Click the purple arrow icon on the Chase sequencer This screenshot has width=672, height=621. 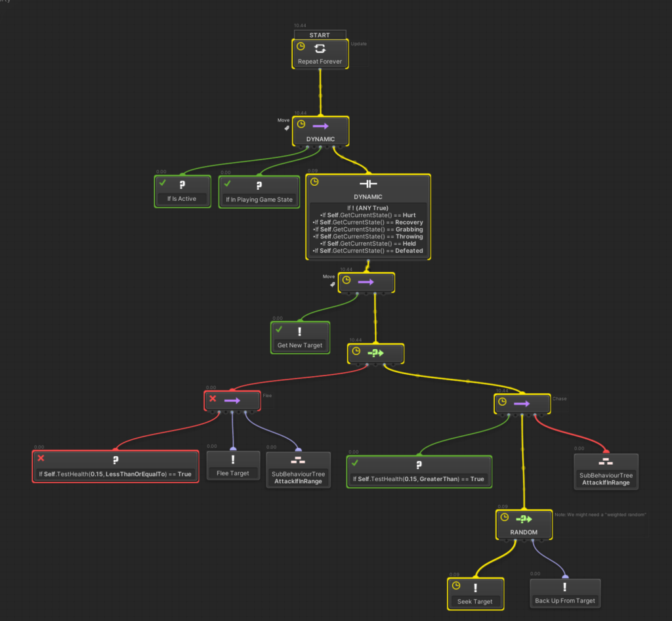[522, 404]
